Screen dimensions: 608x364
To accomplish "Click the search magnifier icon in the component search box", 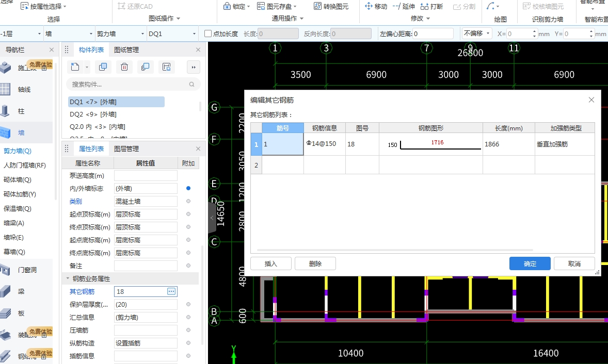I will (x=191, y=84).
